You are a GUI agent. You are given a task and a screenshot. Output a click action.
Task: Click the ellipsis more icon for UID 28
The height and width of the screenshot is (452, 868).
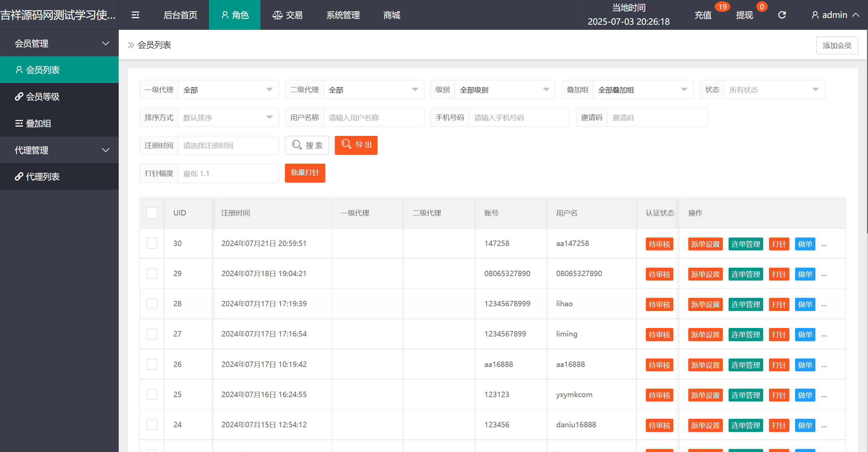824,305
